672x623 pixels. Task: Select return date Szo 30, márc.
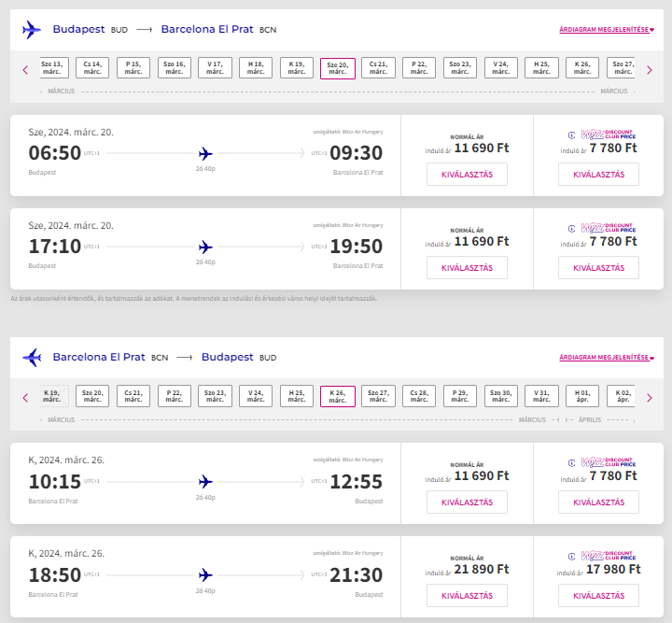pos(500,396)
